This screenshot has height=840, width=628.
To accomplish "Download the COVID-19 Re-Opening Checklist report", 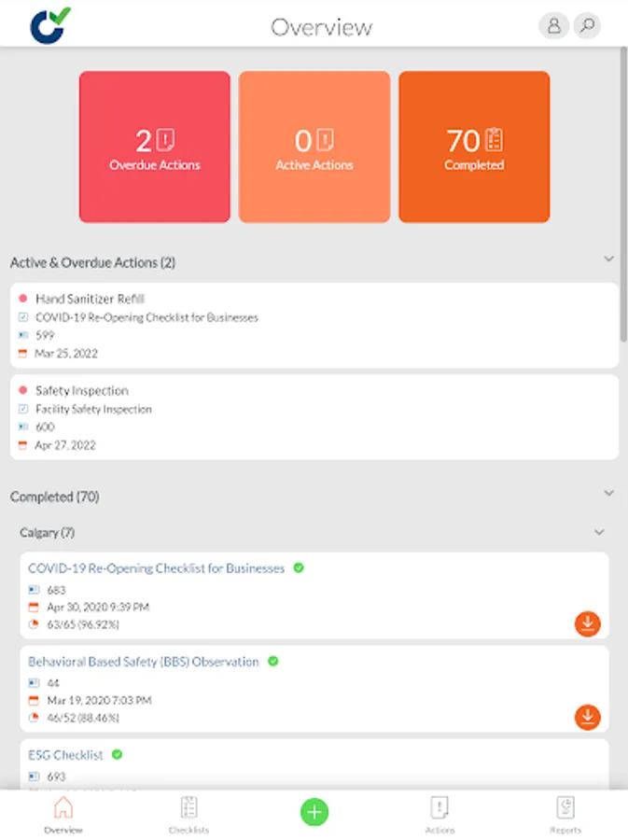I will pyautogui.click(x=587, y=623).
